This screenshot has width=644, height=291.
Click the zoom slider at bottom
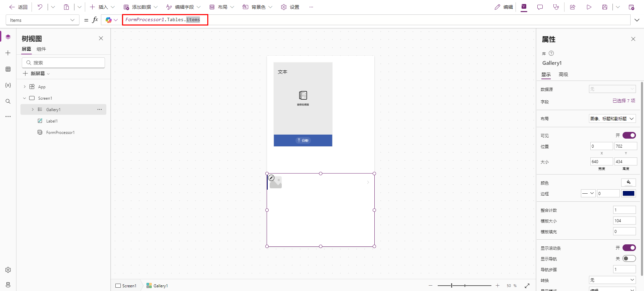[x=465, y=286]
